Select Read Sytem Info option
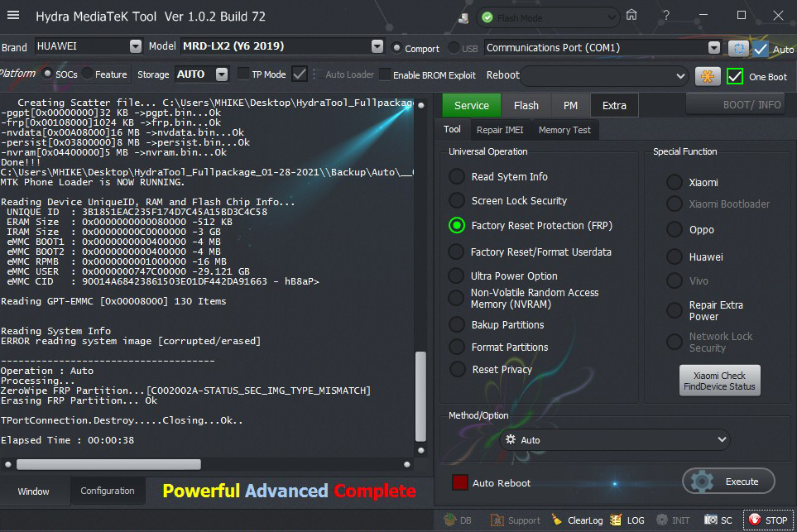 tap(457, 176)
